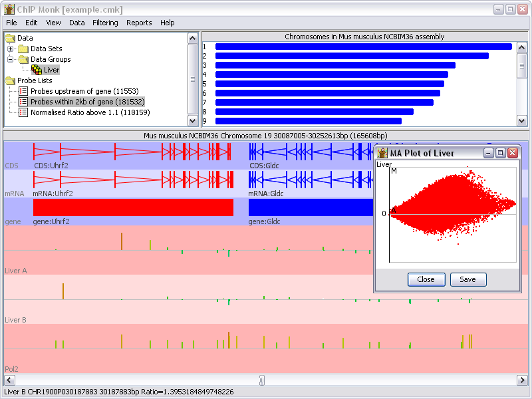Click up arrow of data tree scrollbar
532x399 pixels.
pyautogui.click(x=193, y=38)
